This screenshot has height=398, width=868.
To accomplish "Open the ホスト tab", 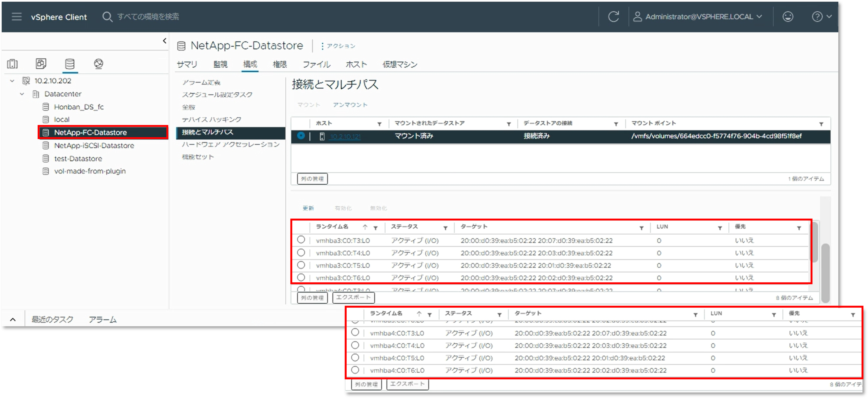I will 356,64.
